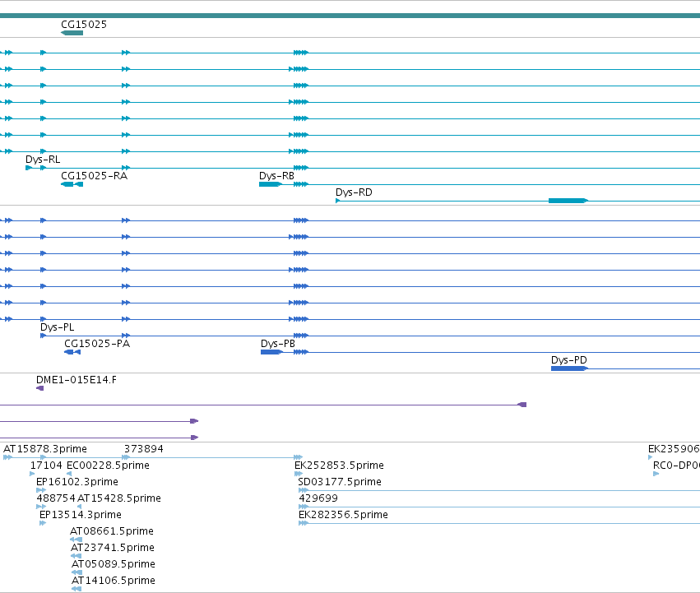Open the DME1-015E14.F feature label
The width and height of the screenshot is (700, 593).
76,380
